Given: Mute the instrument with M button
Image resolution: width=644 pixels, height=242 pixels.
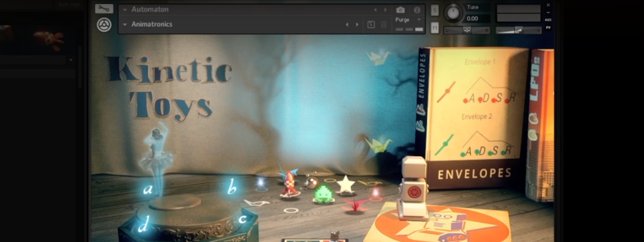Looking at the screenshot, I should pyautogui.click(x=435, y=28).
